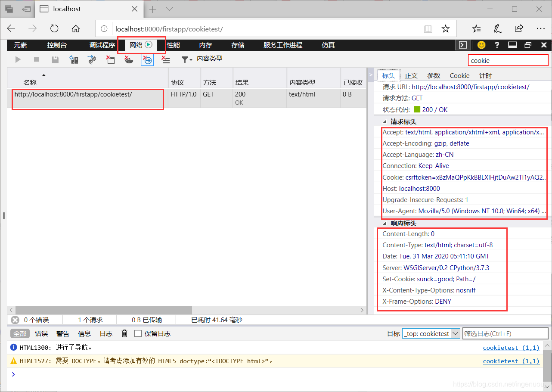Toggle always refresh from server icon
This screenshot has width=552, height=392.
[x=74, y=60]
